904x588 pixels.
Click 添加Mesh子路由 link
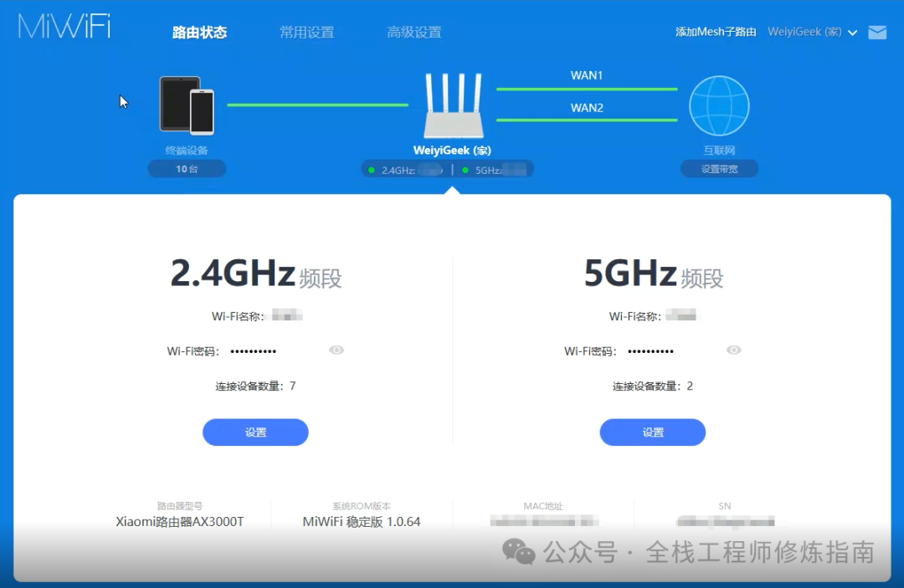[x=716, y=33]
